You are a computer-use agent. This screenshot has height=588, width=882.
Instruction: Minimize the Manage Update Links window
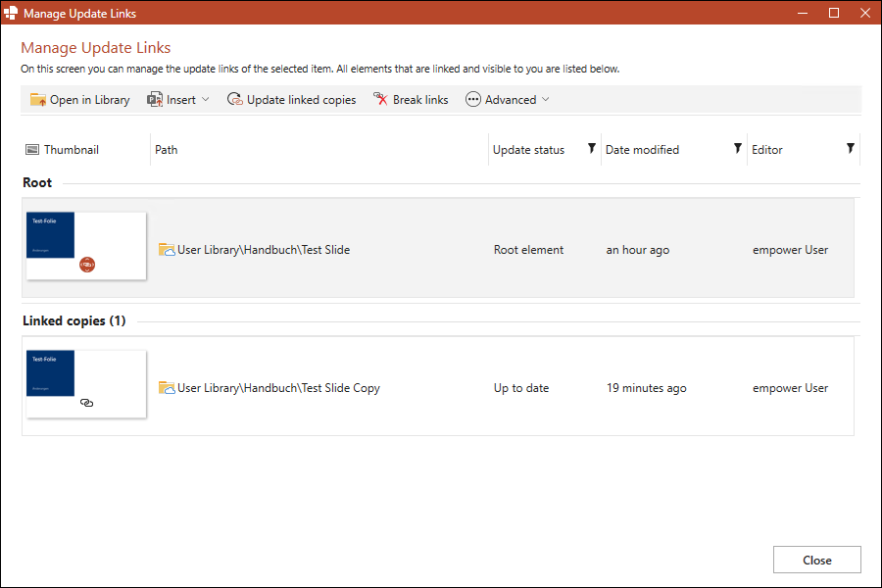point(803,13)
